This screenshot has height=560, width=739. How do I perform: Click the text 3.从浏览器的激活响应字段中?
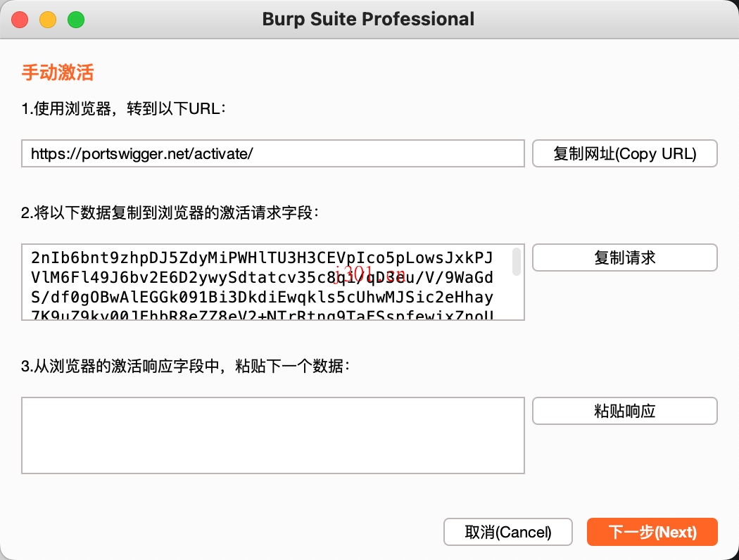(120, 366)
